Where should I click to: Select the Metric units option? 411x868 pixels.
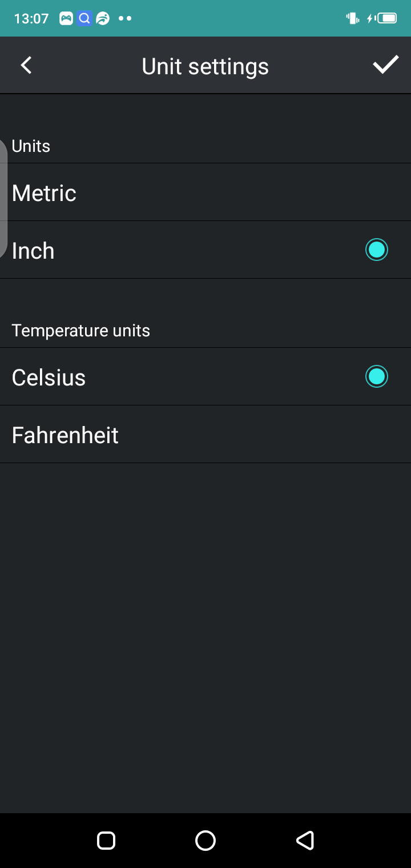(x=205, y=192)
